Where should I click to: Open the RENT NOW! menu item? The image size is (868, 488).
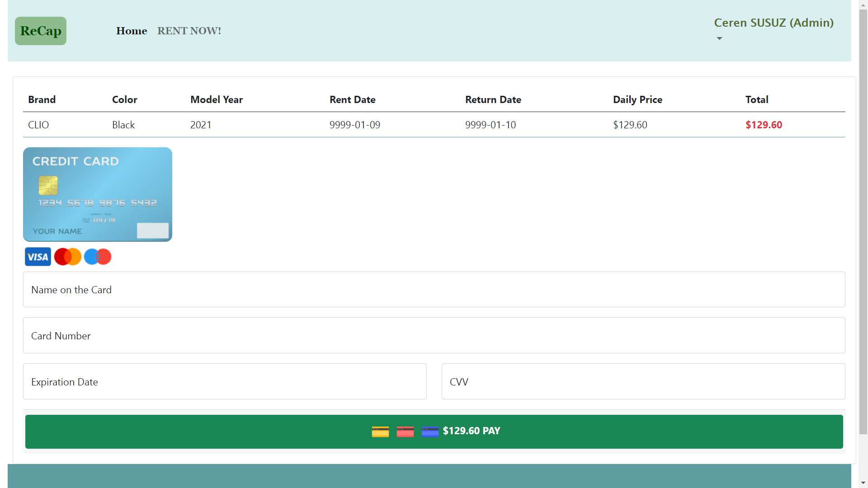tap(189, 31)
